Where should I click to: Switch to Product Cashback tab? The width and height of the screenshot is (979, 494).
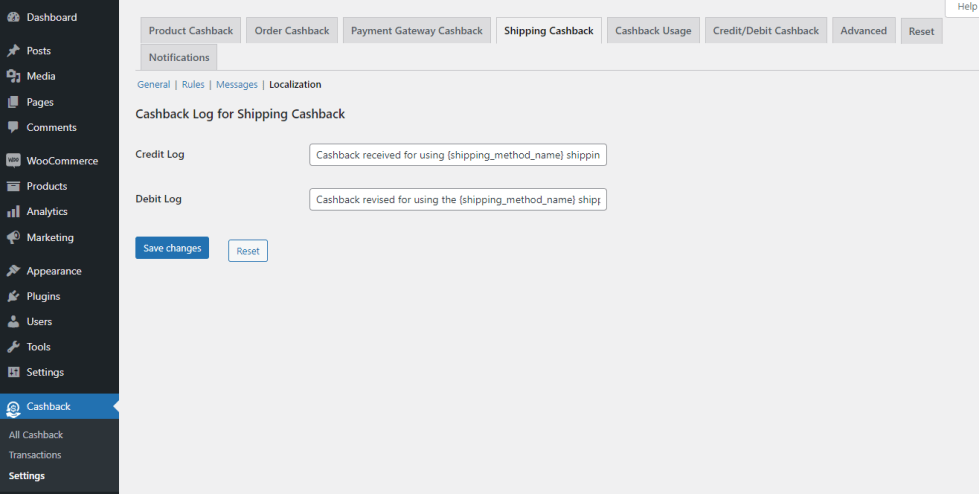click(191, 31)
